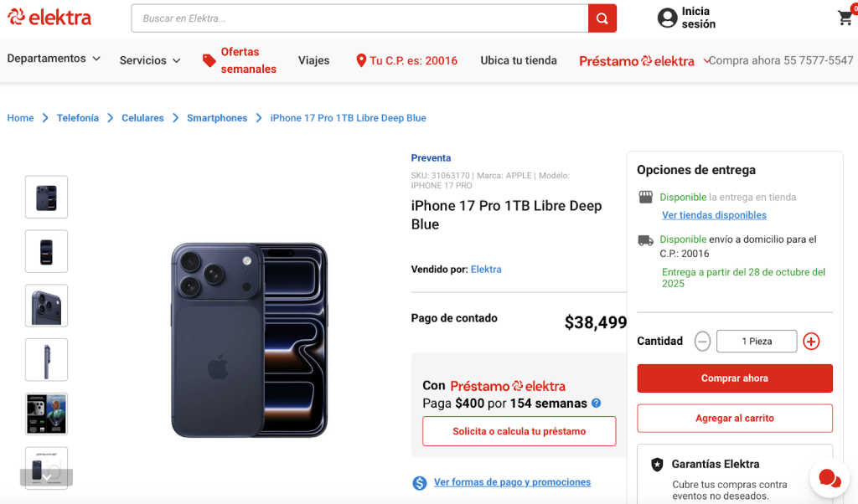
Task: Expand the Servicios dropdown
Action: point(150,60)
